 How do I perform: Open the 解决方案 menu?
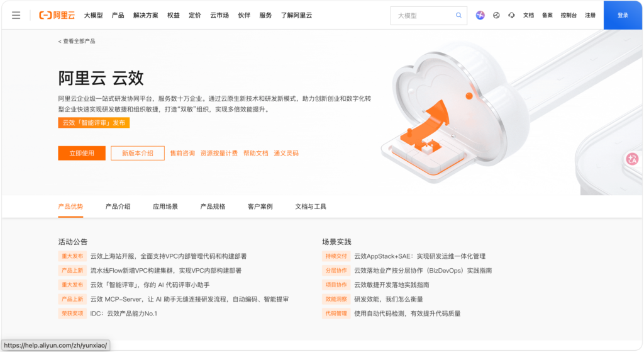(145, 15)
